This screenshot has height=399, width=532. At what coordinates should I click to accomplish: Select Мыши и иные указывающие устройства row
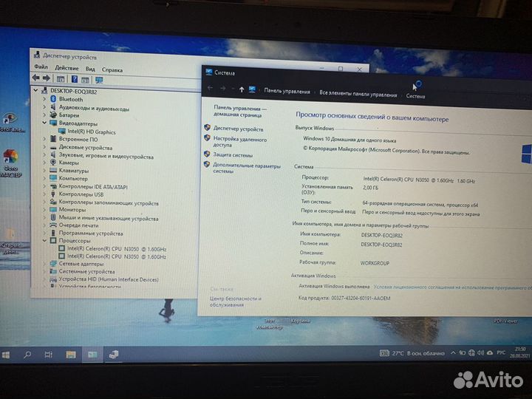point(109,218)
